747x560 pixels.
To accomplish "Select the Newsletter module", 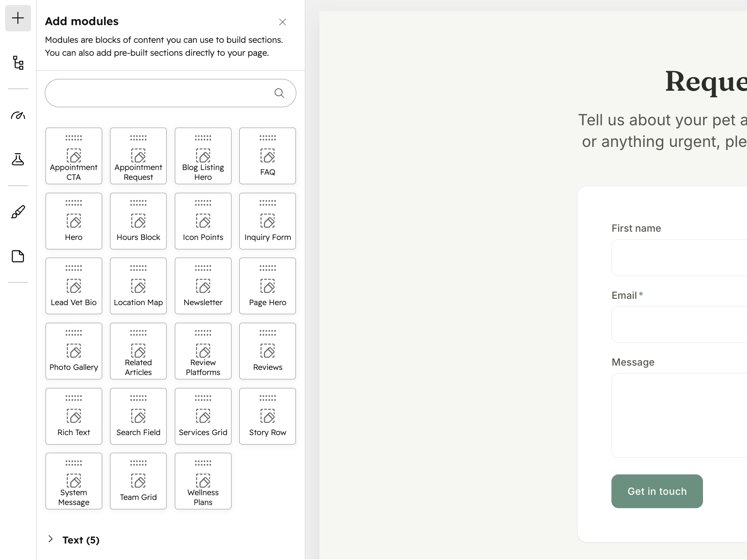I will point(203,286).
